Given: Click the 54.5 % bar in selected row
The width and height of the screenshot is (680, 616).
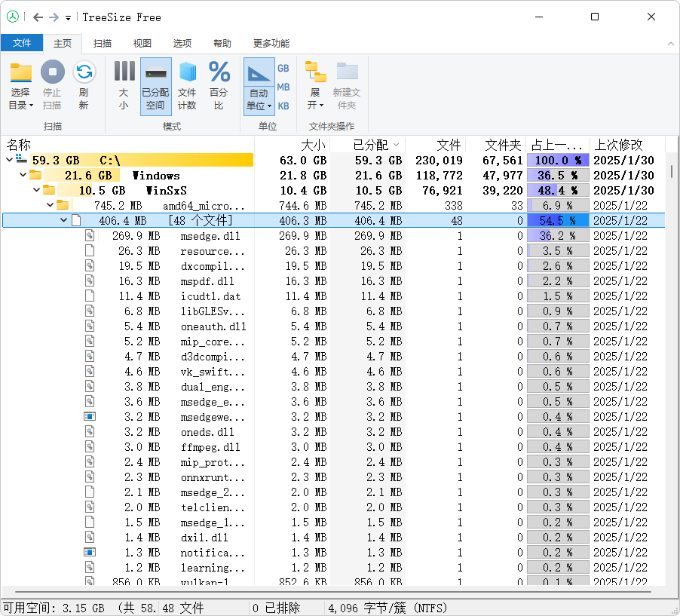Looking at the screenshot, I should (558, 220).
